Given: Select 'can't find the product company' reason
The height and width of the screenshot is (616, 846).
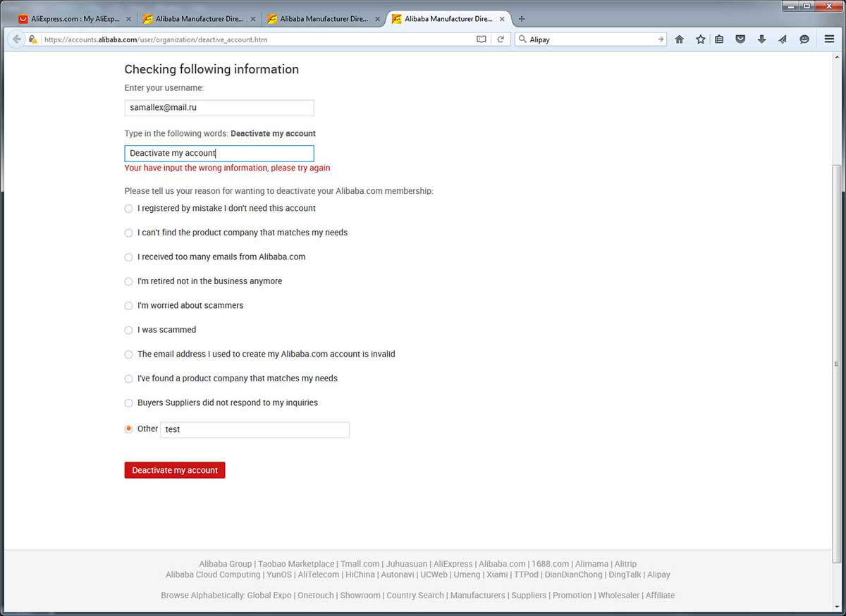Looking at the screenshot, I should point(128,233).
